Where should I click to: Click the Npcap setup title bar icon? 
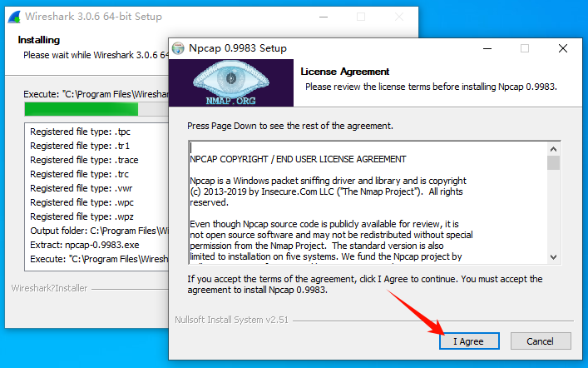click(178, 48)
